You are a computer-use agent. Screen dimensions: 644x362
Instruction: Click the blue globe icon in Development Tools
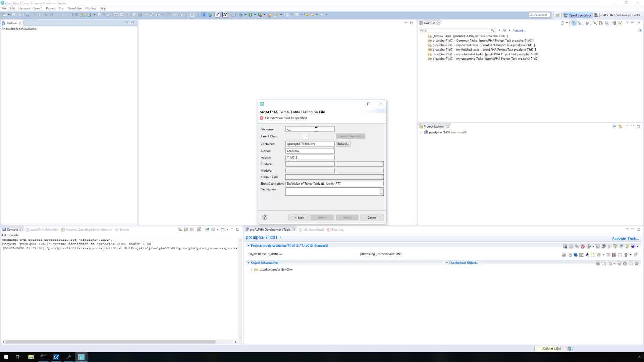[576, 255]
